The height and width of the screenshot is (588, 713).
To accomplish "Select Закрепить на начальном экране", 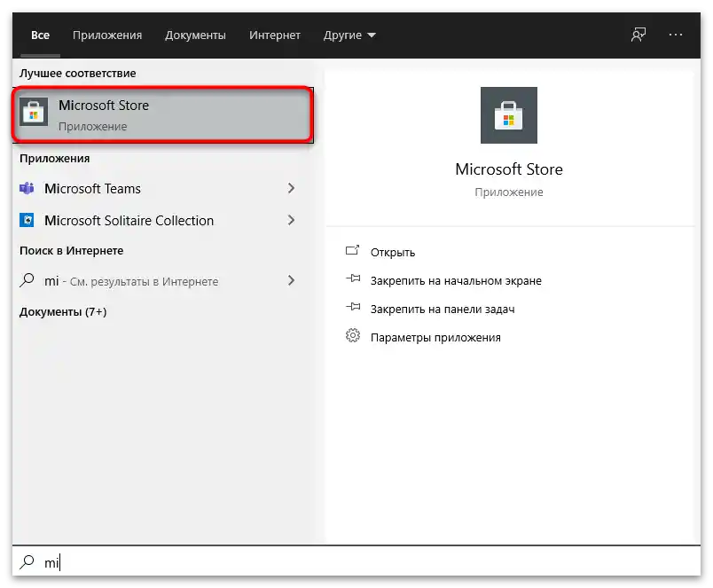I will click(456, 281).
